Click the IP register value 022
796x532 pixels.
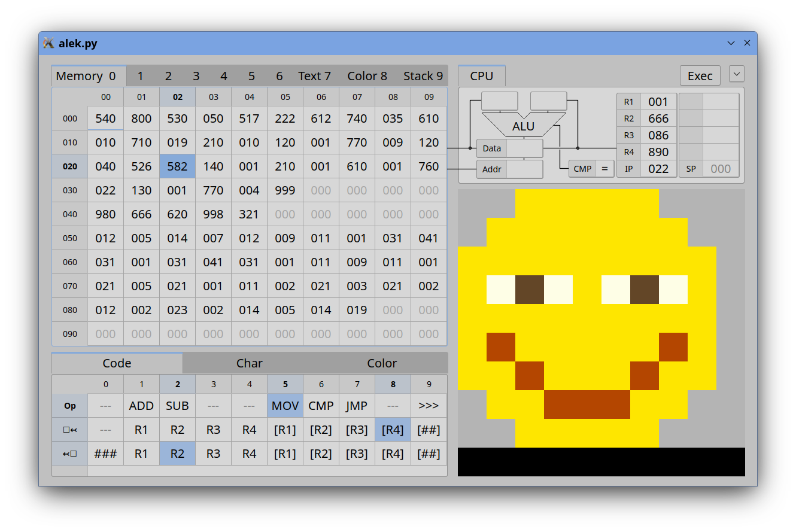click(658, 169)
